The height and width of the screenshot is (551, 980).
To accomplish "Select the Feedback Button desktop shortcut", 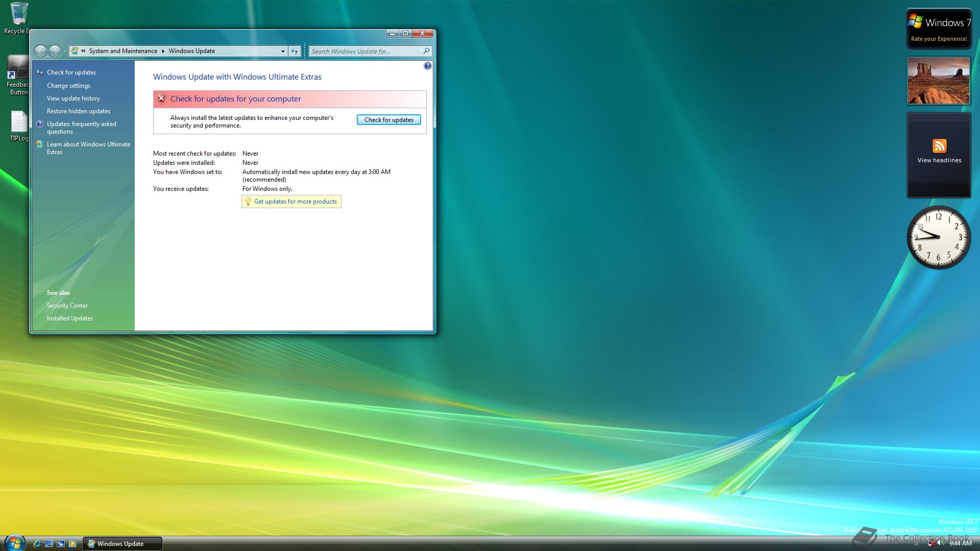I will pos(17,76).
